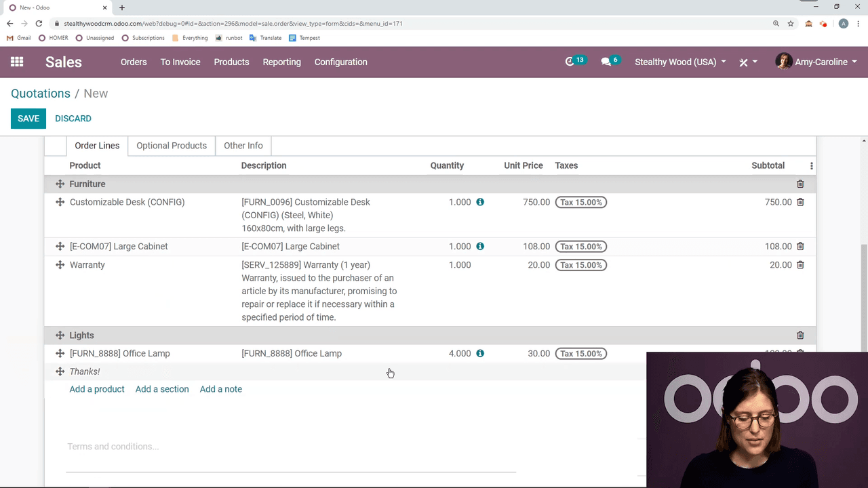The height and width of the screenshot is (488, 868).
Task: Grab drag handle of Warranty line
Action: (60, 265)
